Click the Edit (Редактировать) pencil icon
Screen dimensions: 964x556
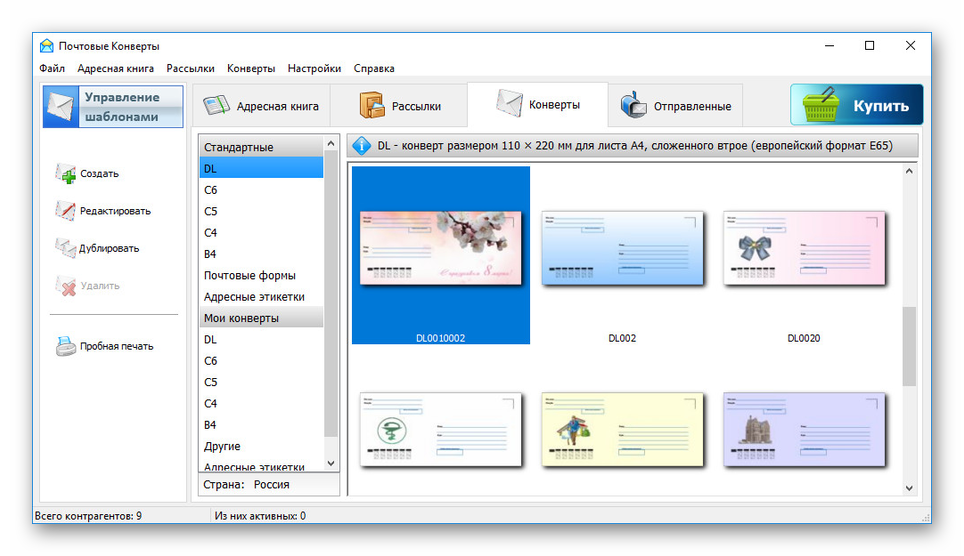(65, 210)
